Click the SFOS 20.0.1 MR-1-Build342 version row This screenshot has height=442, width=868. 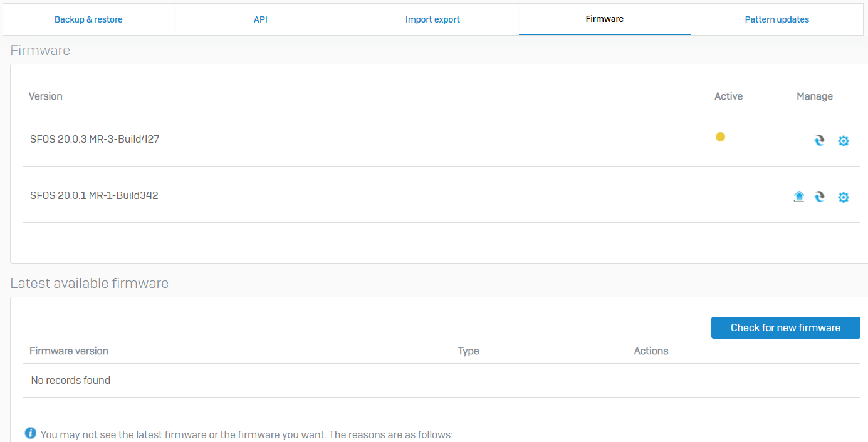coord(94,195)
